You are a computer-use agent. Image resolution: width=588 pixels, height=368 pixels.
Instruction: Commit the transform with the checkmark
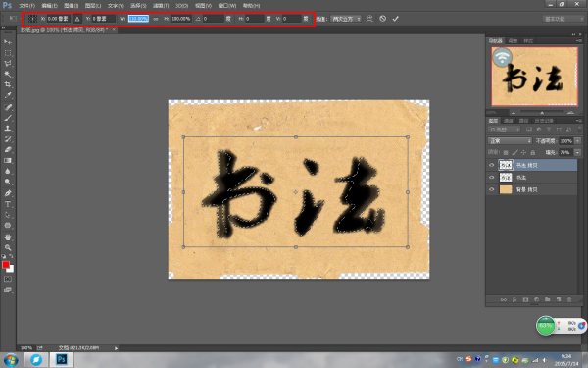point(395,19)
